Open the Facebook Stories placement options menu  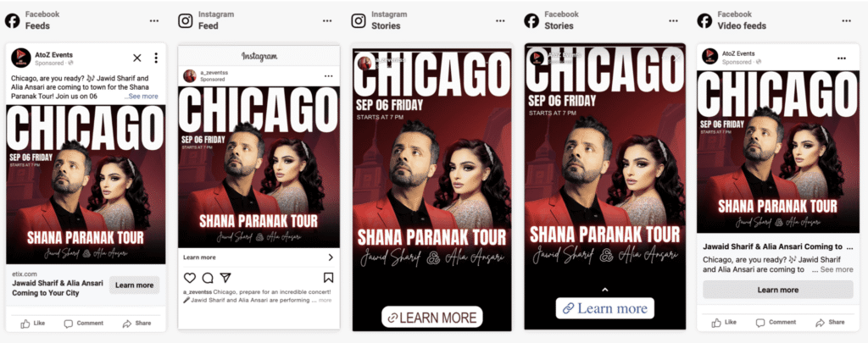pyautogui.click(x=673, y=21)
